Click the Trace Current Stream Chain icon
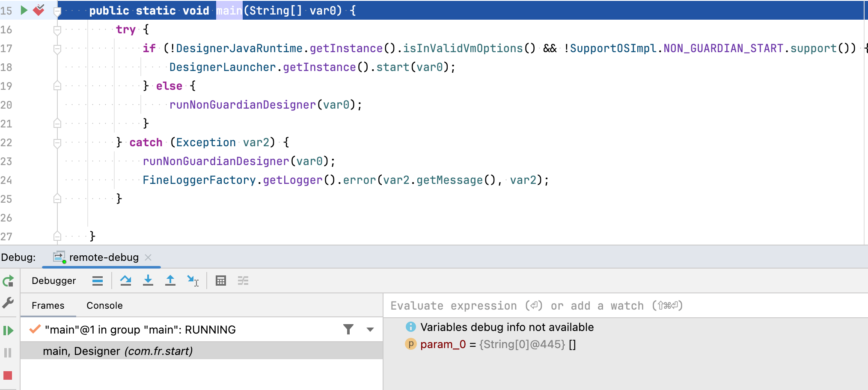The image size is (868, 390). click(243, 281)
